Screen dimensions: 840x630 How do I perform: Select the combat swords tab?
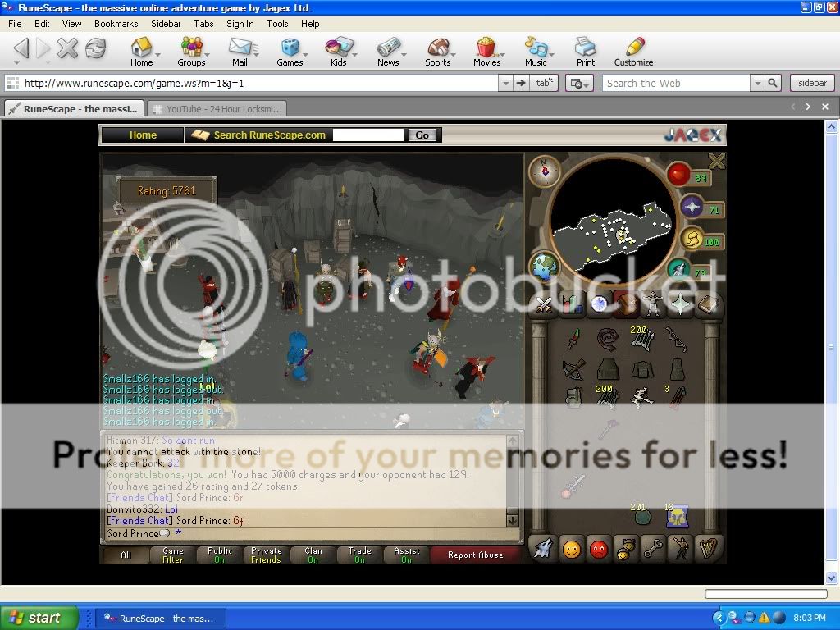click(x=543, y=304)
